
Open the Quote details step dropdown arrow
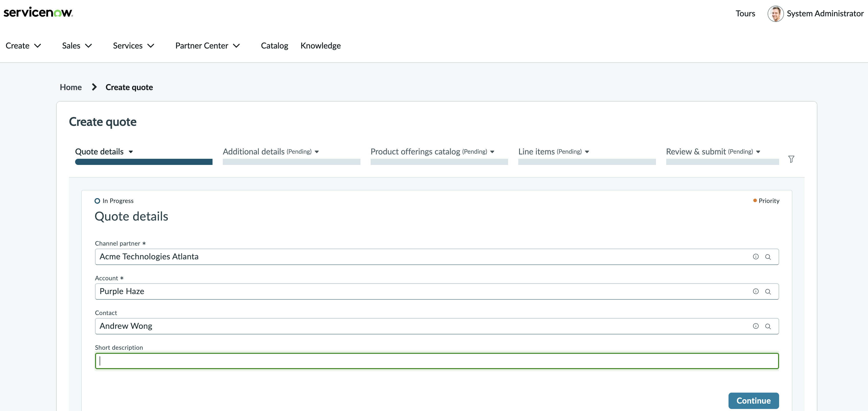pos(131,152)
